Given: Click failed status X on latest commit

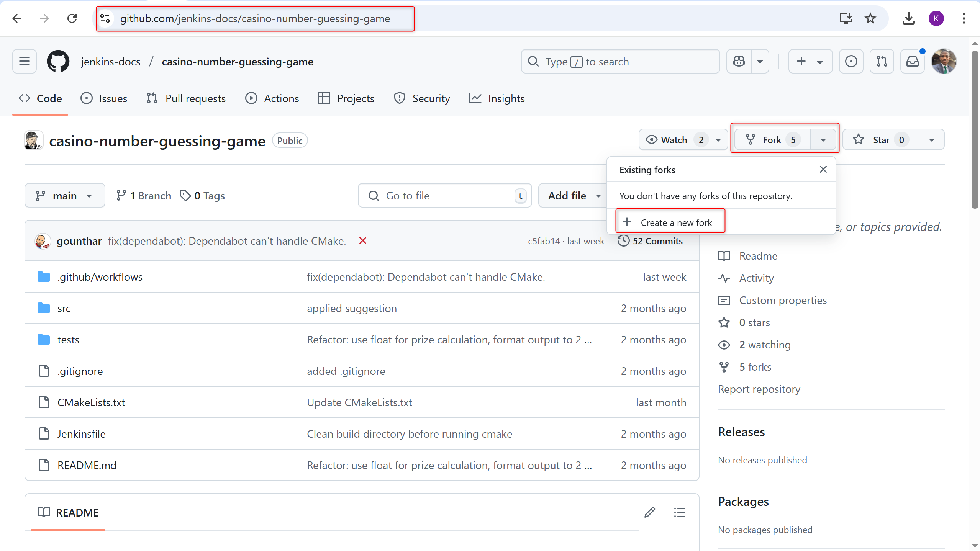Looking at the screenshot, I should tap(363, 240).
